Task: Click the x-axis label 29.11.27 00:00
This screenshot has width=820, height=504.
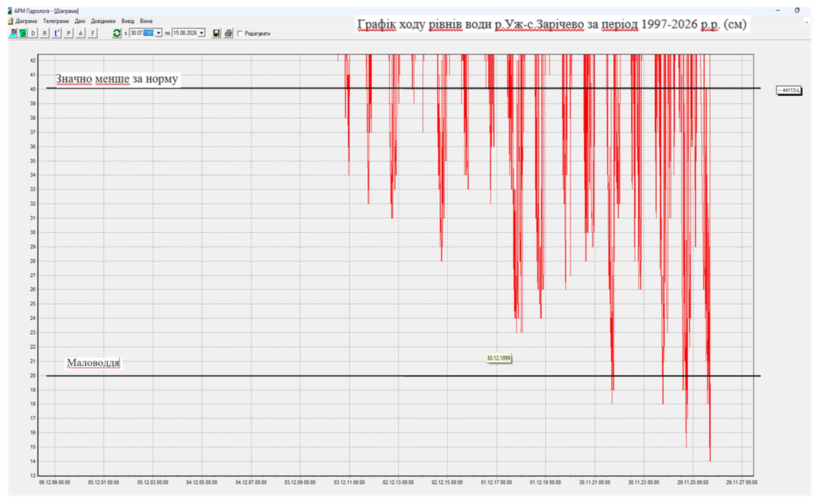Action: [742, 482]
